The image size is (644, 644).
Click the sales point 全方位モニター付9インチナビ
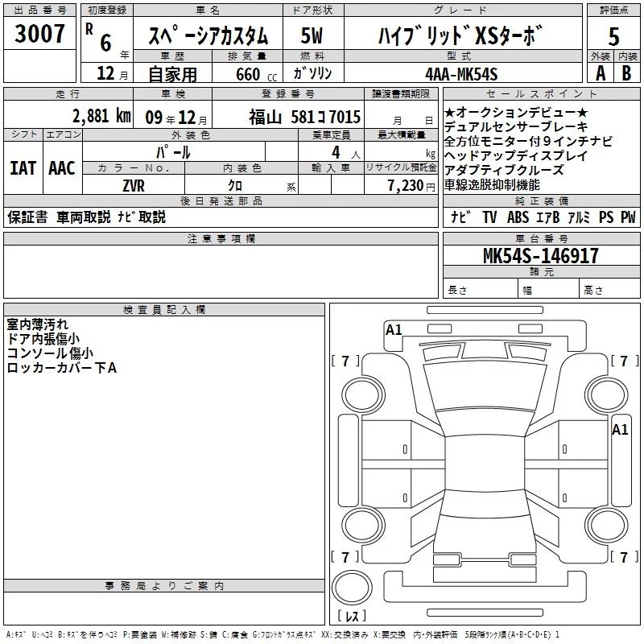(528, 142)
